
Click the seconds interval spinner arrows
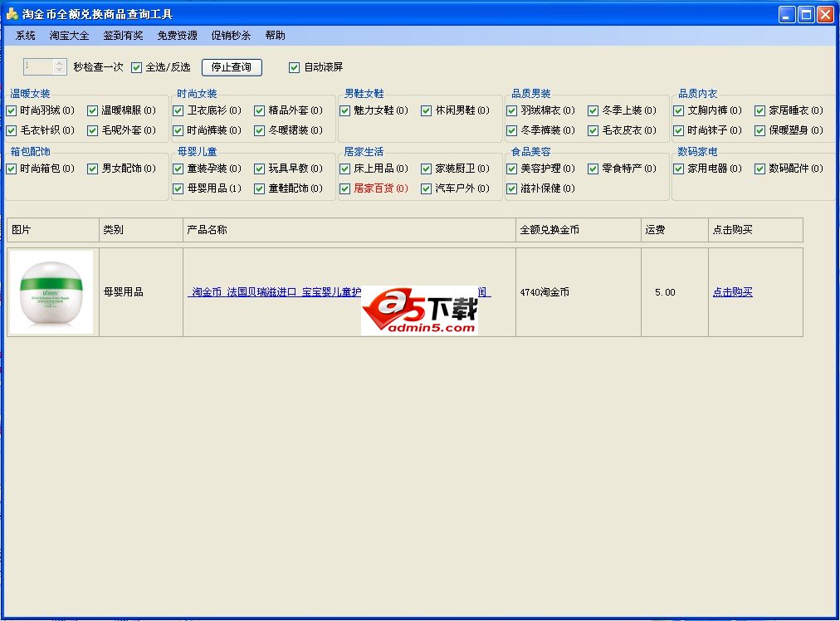pyautogui.click(x=60, y=67)
